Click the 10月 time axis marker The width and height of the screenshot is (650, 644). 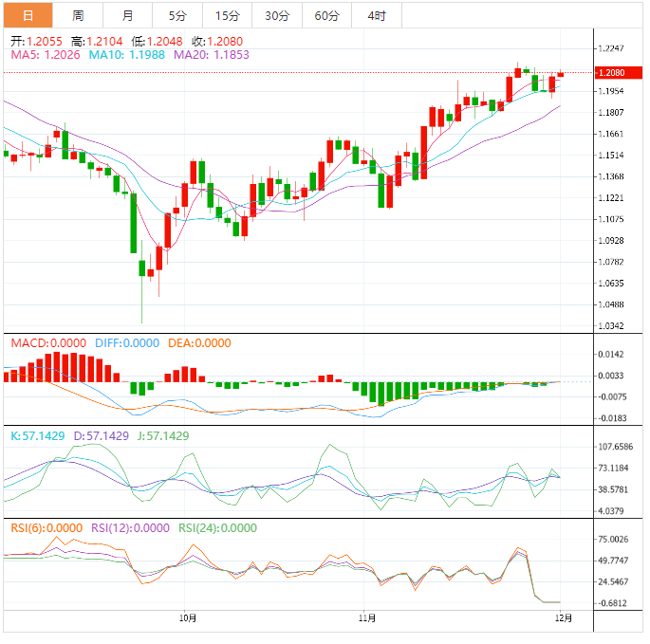click(188, 617)
